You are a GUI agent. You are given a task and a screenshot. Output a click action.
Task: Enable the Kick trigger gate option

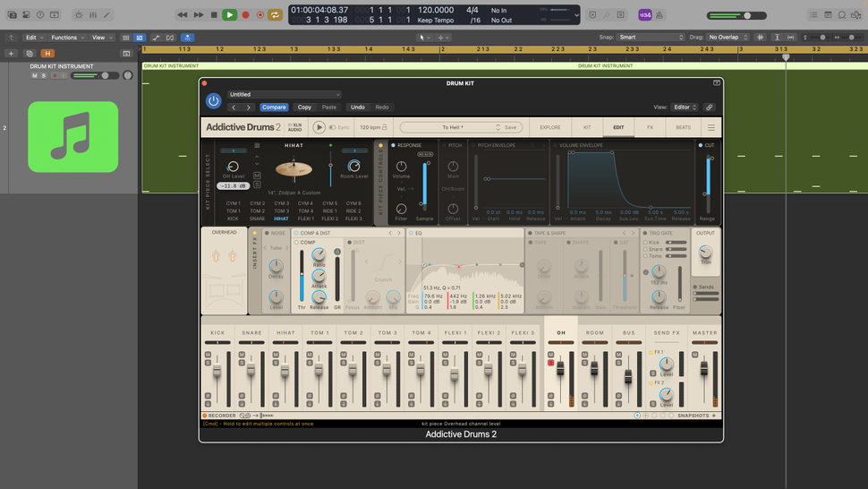click(x=646, y=243)
